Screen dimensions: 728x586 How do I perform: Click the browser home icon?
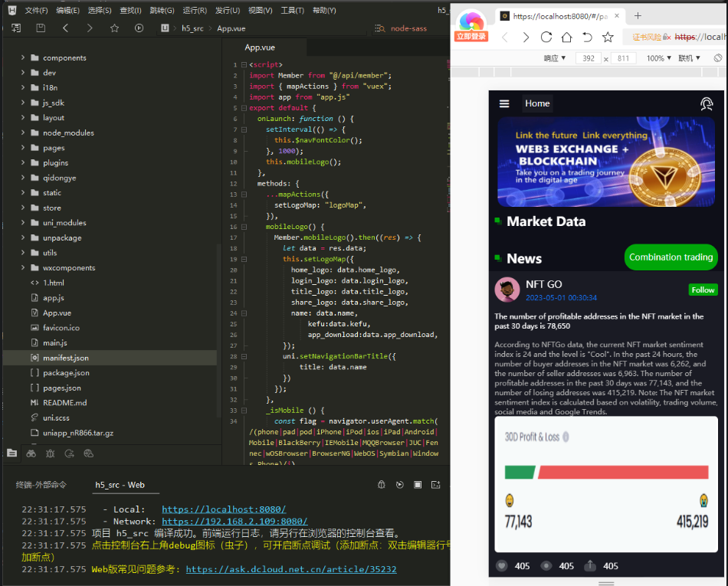point(567,37)
